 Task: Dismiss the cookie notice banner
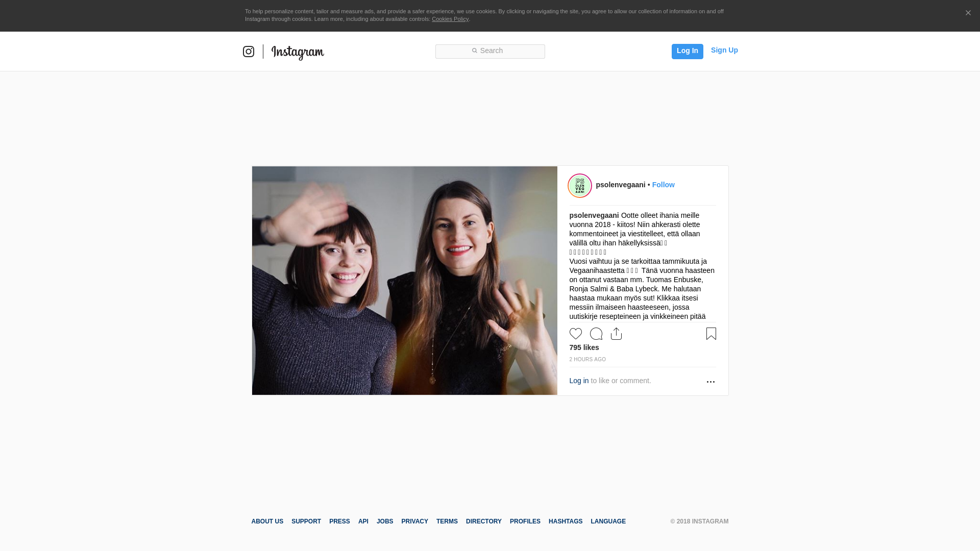coord(968,13)
